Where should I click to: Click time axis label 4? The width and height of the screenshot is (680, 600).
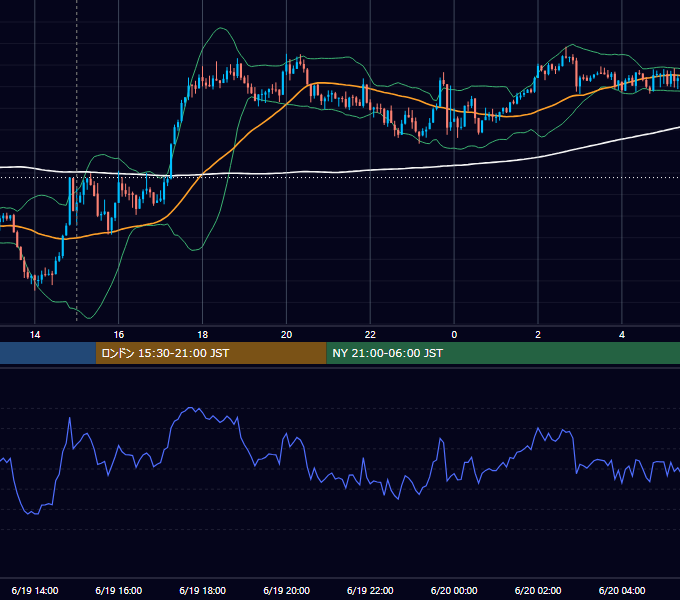(622, 335)
